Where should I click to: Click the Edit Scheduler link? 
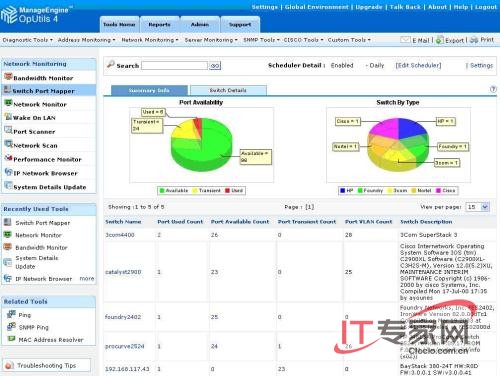[x=418, y=65]
